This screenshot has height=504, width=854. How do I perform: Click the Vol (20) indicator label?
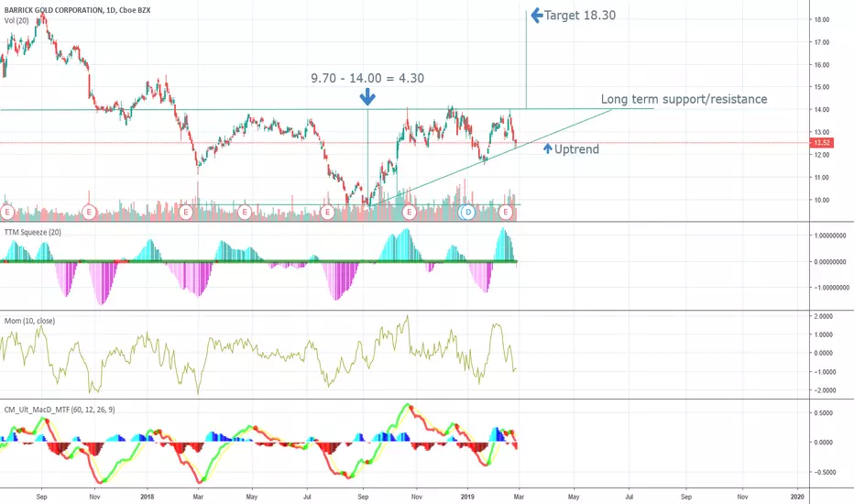pyautogui.click(x=16, y=20)
